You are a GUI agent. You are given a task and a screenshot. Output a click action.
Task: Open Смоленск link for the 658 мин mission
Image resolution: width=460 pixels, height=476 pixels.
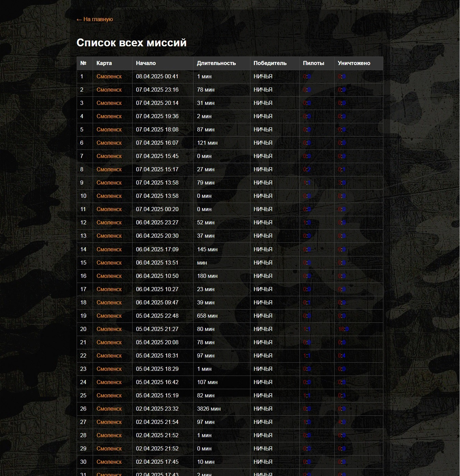point(109,316)
